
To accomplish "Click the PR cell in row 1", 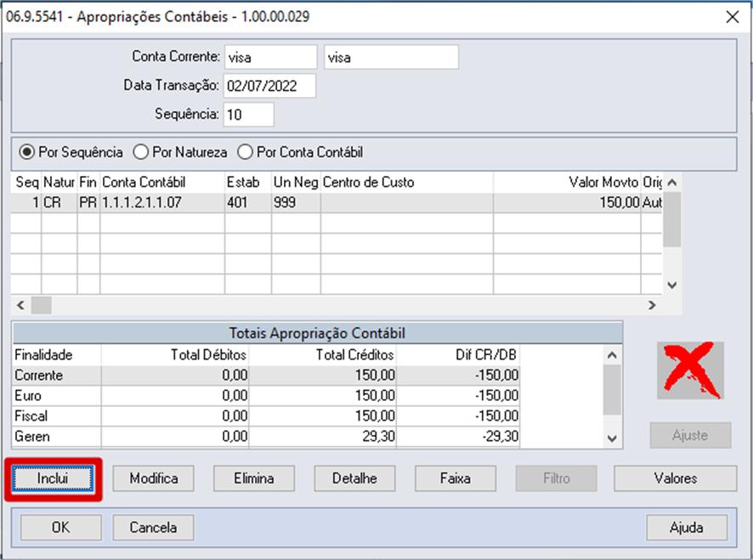I will click(88, 203).
